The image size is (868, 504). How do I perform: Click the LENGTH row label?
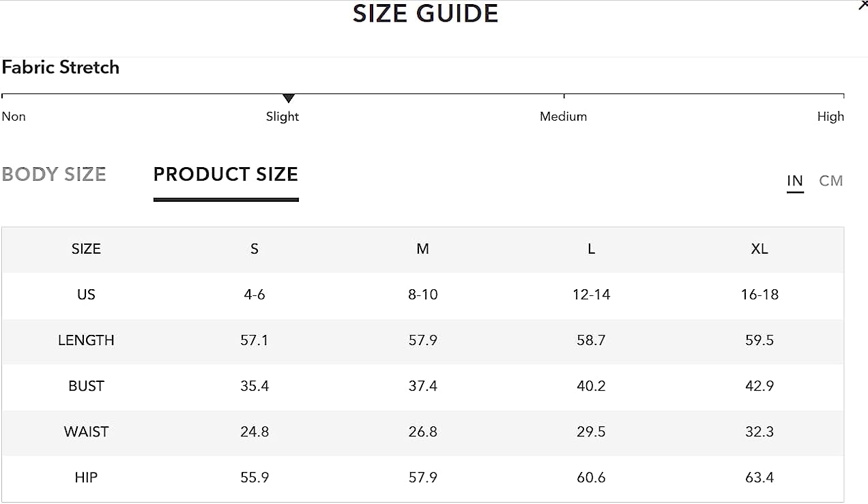pos(86,340)
